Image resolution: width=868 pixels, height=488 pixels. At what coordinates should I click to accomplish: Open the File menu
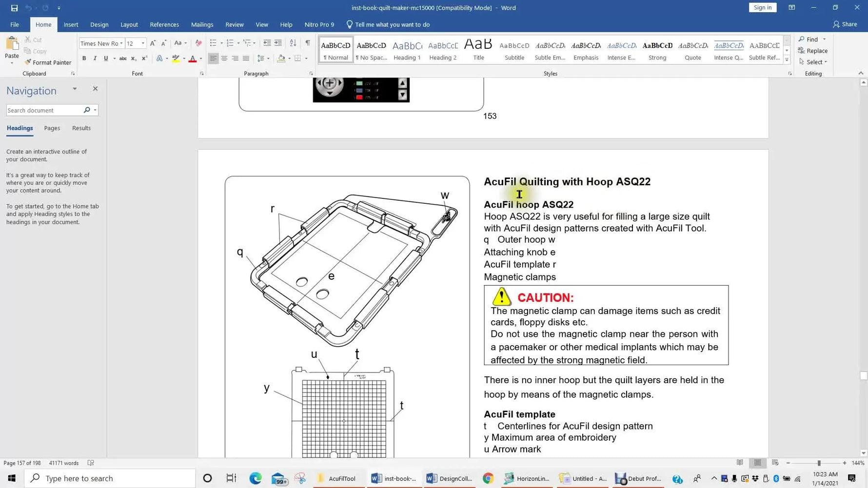[15, 24]
